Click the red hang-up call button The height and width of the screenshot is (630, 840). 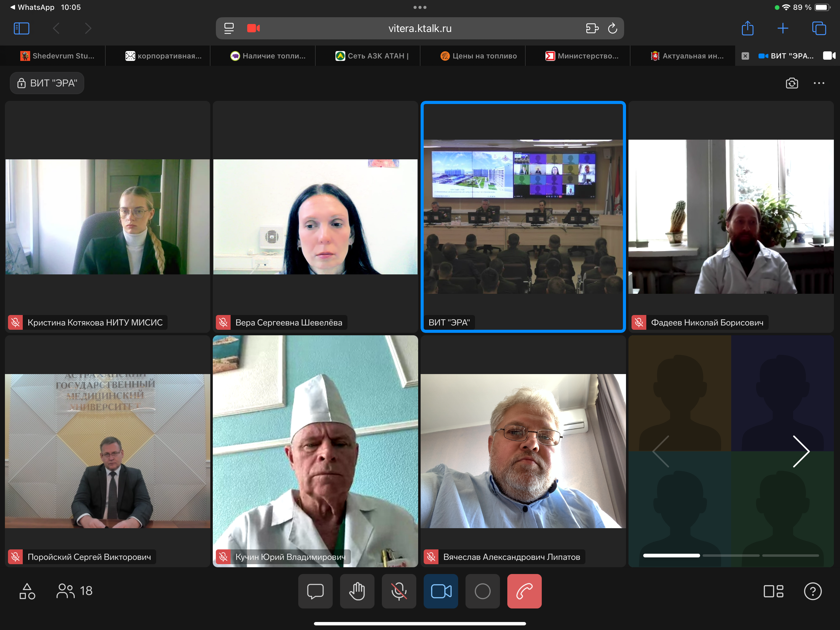click(524, 591)
